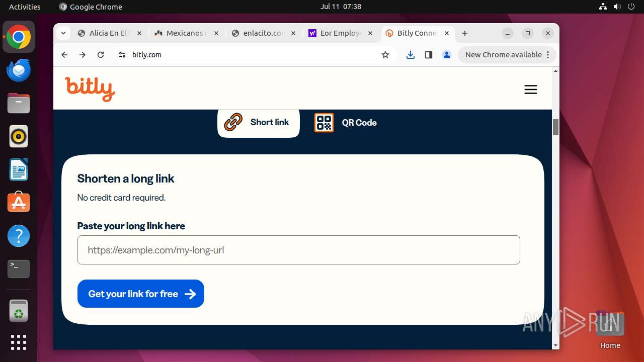Open Ubuntu Software from dock
The width and height of the screenshot is (644, 362).
point(19,203)
